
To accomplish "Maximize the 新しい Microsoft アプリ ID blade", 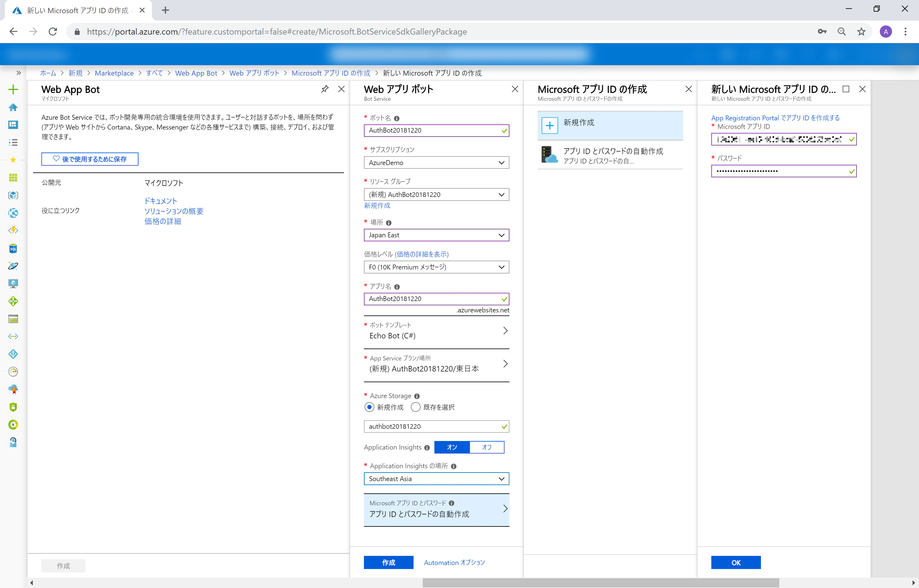I will [846, 89].
